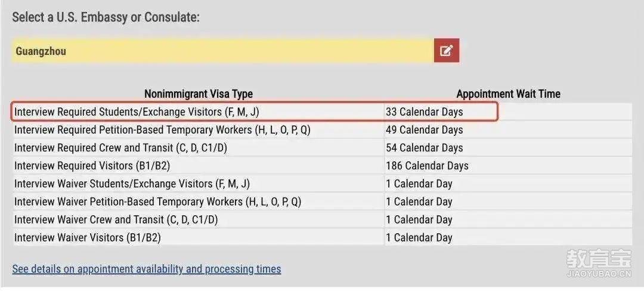Click Interview Waiver Visitors (B1/B2) row

pos(323,238)
